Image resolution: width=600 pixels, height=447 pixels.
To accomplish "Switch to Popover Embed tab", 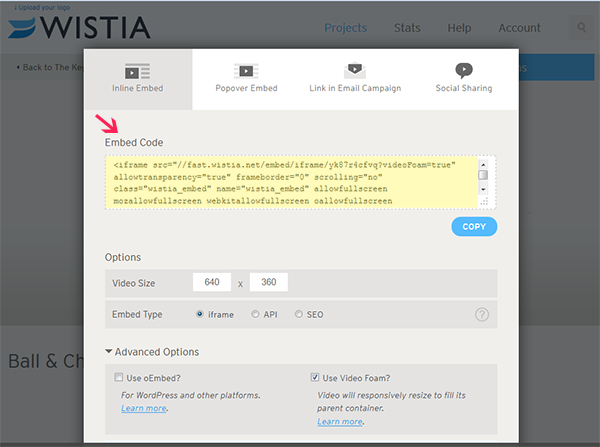I will (x=246, y=80).
